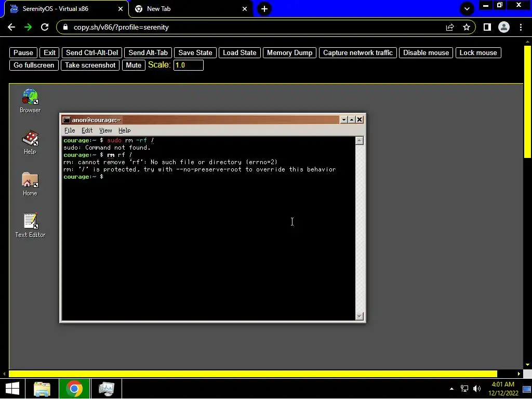Minimize the terminal with the down arrow button
532x399 pixels.
coord(344,120)
